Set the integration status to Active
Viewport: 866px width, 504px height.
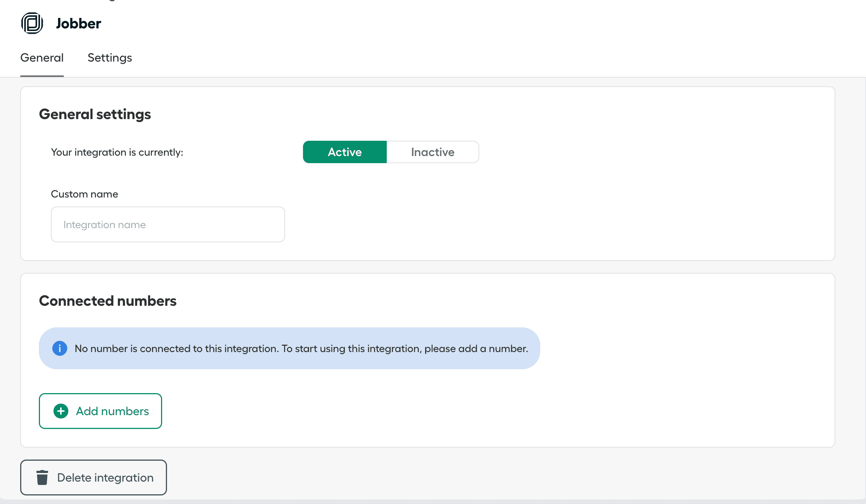pos(344,152)
